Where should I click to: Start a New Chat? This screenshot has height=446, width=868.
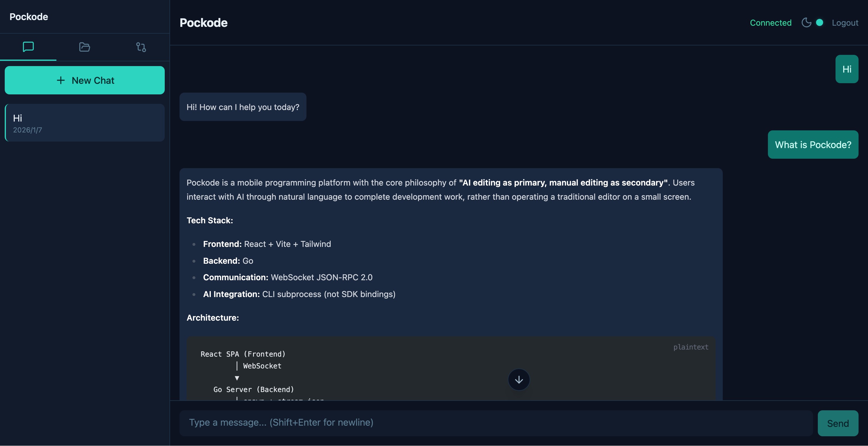[x=84, y=80]
